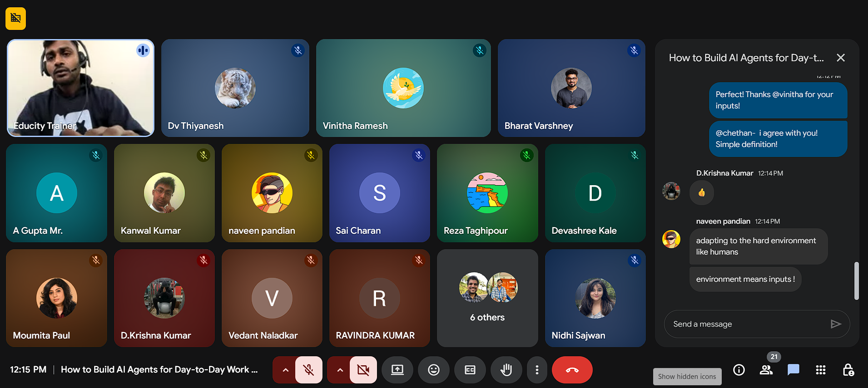Open meeting details info icon
Screen dimensions: 868x388
pos(739,370)
